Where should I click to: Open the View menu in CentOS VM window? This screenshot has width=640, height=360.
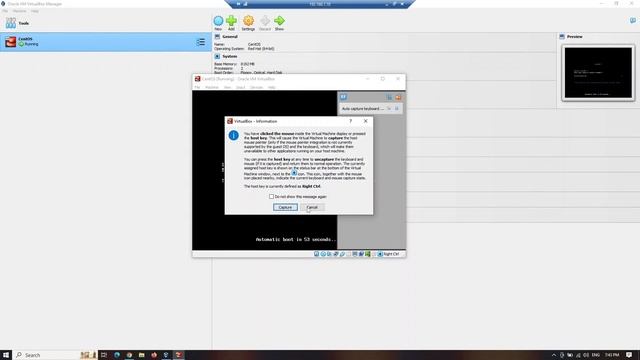[227, 87]
